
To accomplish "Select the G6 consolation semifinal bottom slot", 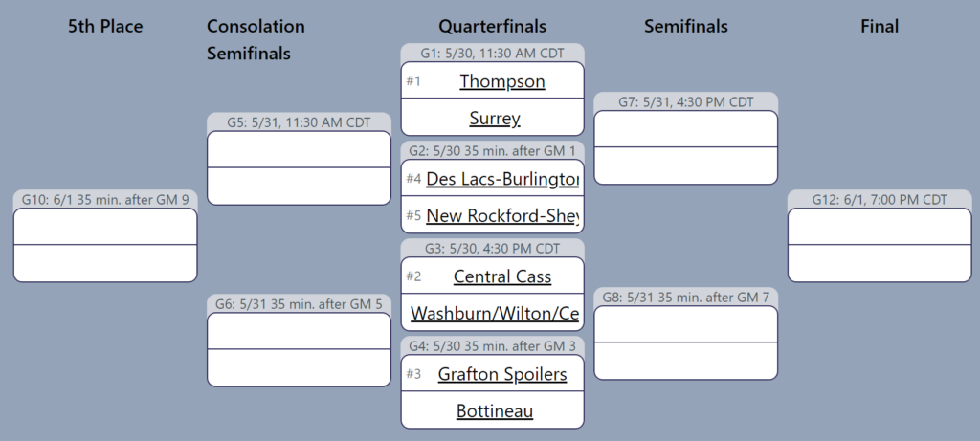I will tap(299, 367).
